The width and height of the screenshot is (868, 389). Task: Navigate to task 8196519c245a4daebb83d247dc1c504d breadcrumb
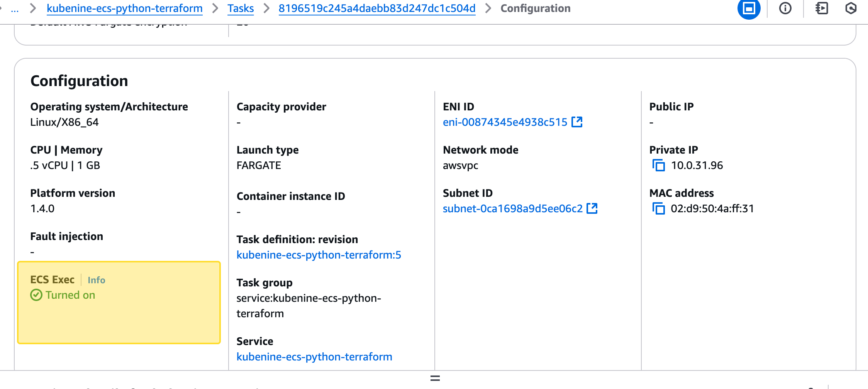(377, 8)
